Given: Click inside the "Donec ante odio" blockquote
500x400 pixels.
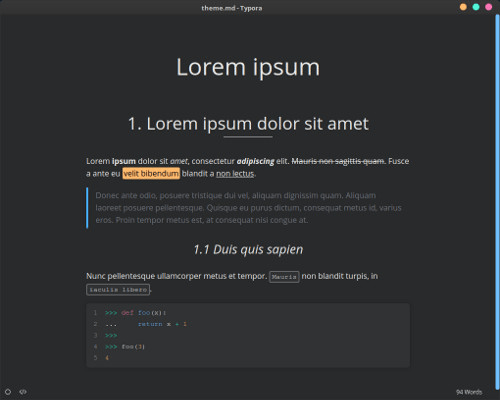Looking at the screenshot, I should 248,208.
